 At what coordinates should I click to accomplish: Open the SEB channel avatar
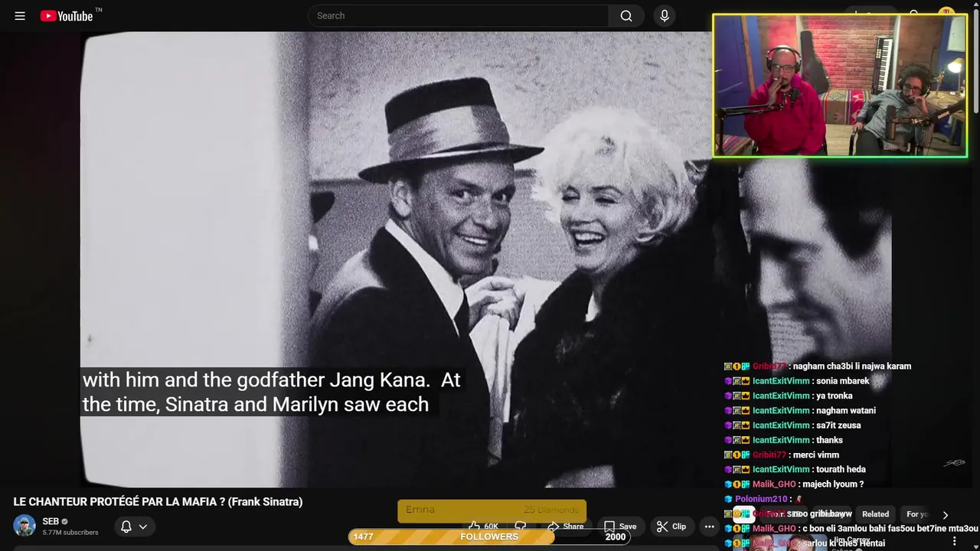pyautogui.click(x=24, y=526)
